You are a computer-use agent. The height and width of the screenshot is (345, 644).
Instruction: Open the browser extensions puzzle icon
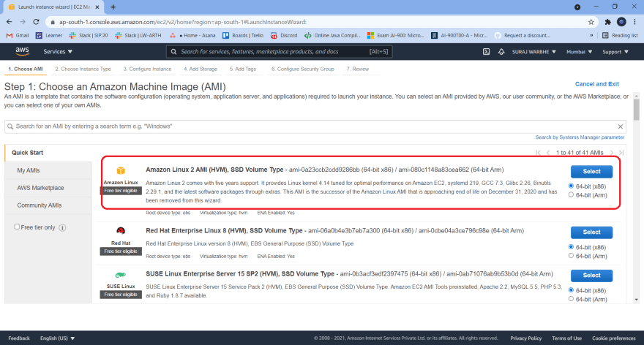(x=608, y=22)
